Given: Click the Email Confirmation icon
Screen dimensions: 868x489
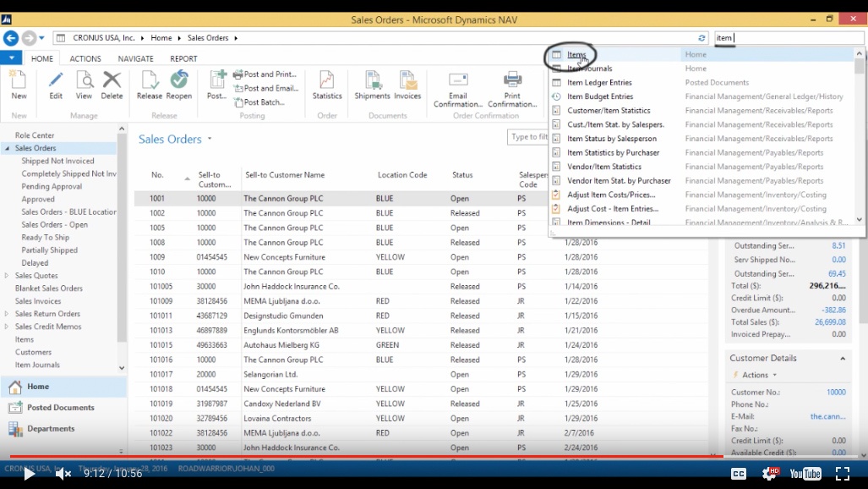Looking at the screenshot, I should pos(458,80).
